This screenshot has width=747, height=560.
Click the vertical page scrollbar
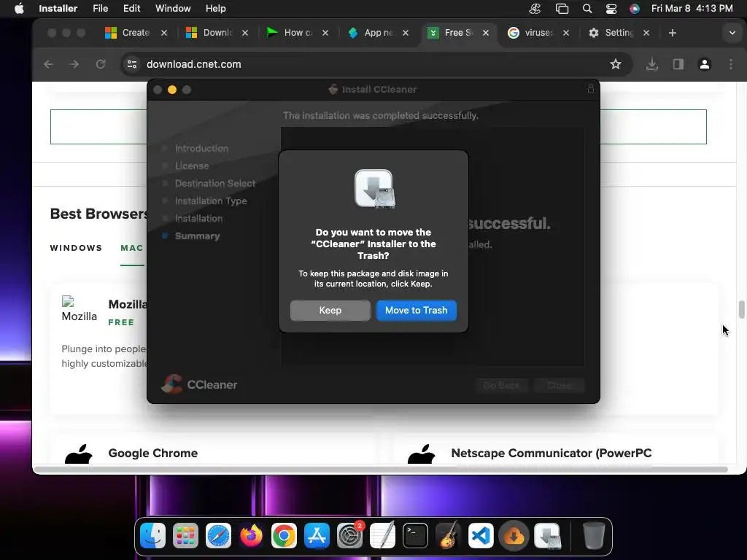(741, 309)
